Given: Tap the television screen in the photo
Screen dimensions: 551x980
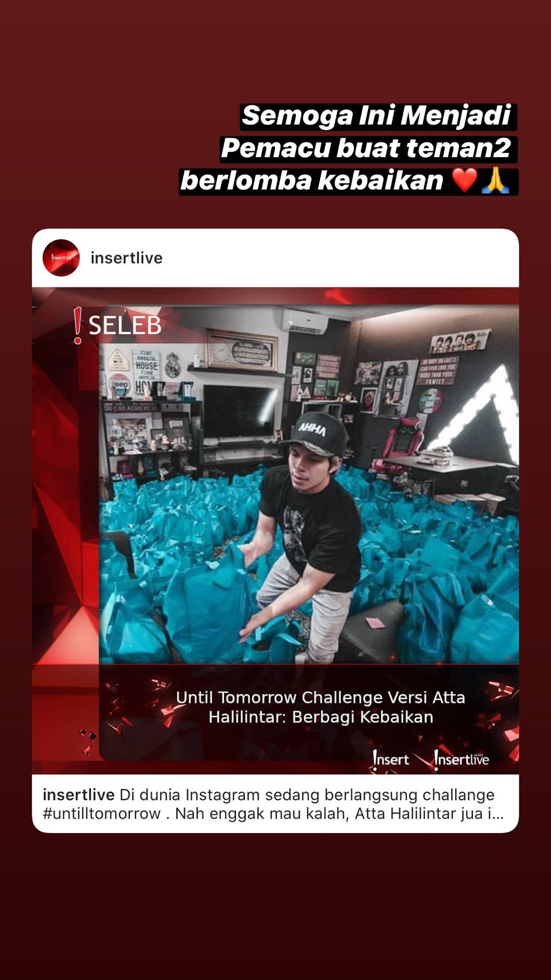Looking at the screenshot, I should pyautogui.click(x=240, y=411).
